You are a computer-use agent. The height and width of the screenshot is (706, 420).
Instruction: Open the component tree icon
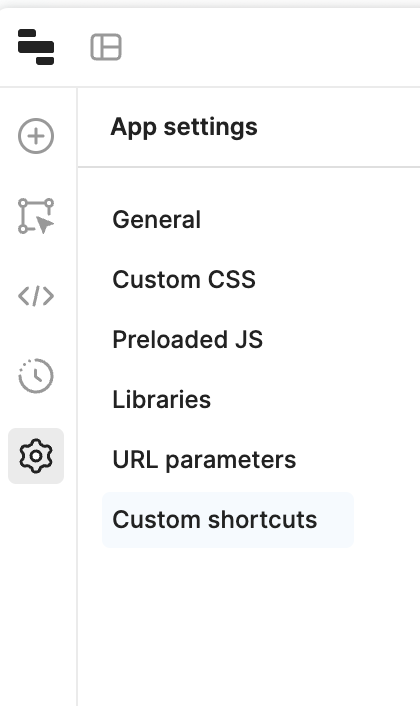pos(36,216)
